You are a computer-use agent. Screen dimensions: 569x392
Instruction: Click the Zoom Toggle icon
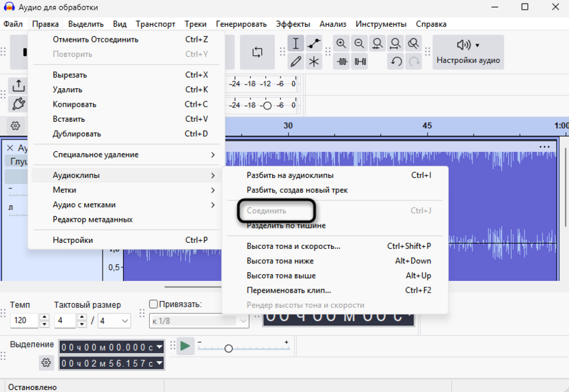413,44
